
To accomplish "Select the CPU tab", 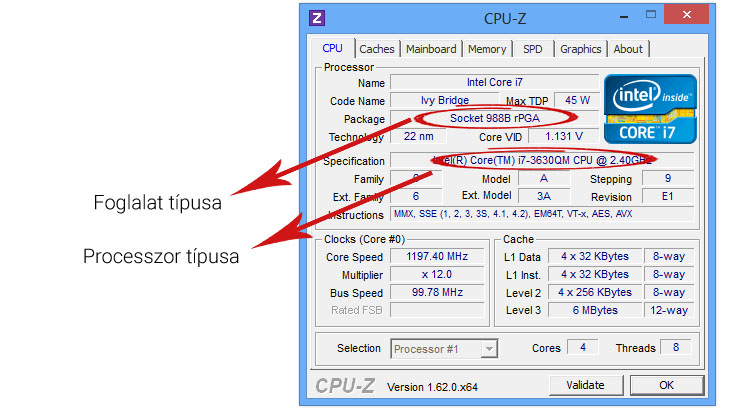I will click(x=332, y=48).
